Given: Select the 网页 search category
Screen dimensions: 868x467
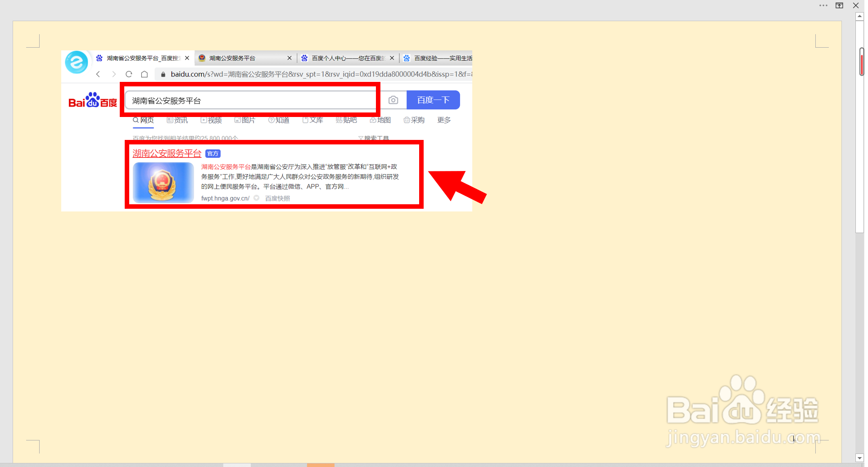Looking at the screenshot, I should coord(143,120).
